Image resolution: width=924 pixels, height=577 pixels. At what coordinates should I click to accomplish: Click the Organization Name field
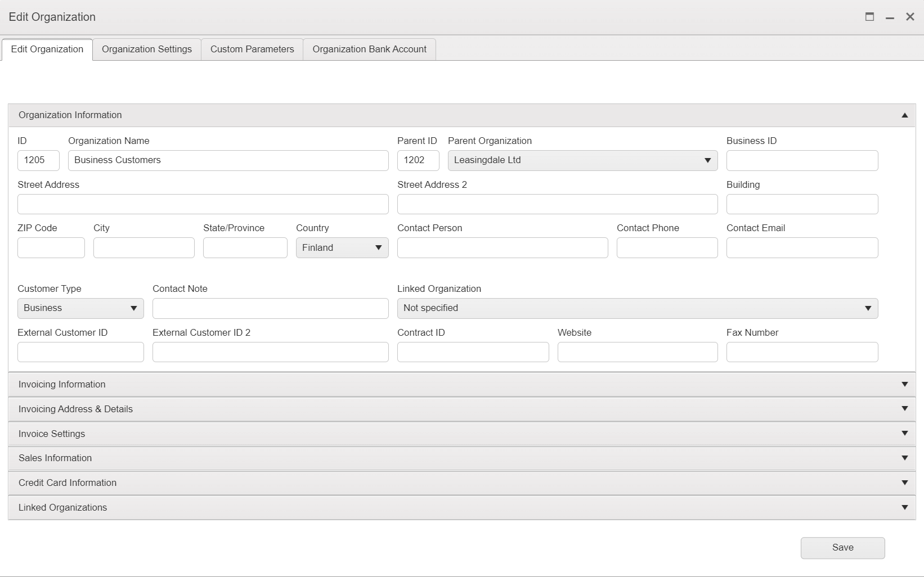(x=228, y=160)
